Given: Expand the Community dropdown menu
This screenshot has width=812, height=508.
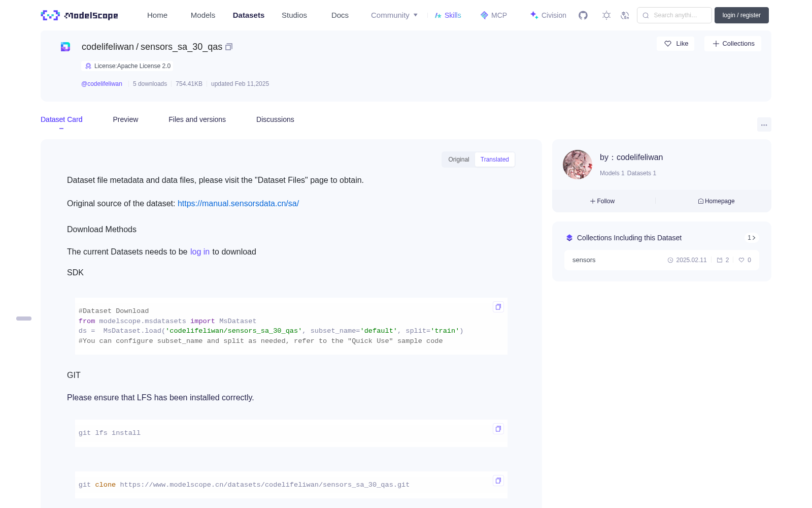Looking at the screenshot, I should click(394, 15).
